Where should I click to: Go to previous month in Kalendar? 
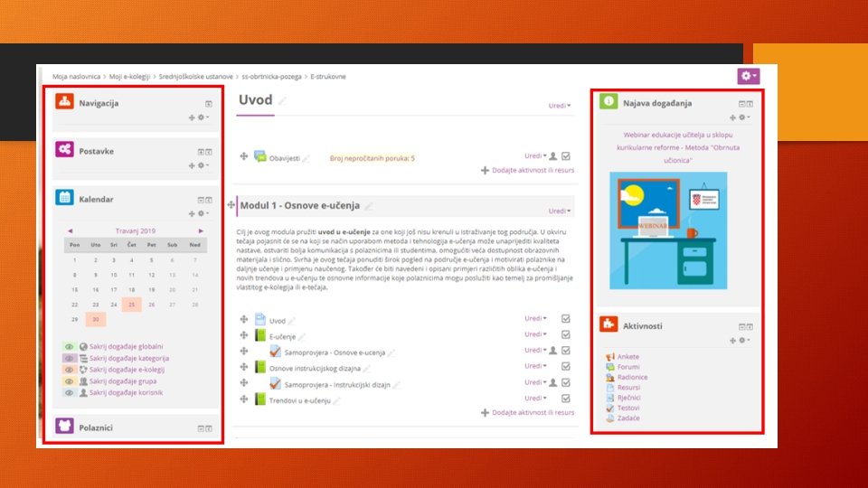tap(71, 230)
